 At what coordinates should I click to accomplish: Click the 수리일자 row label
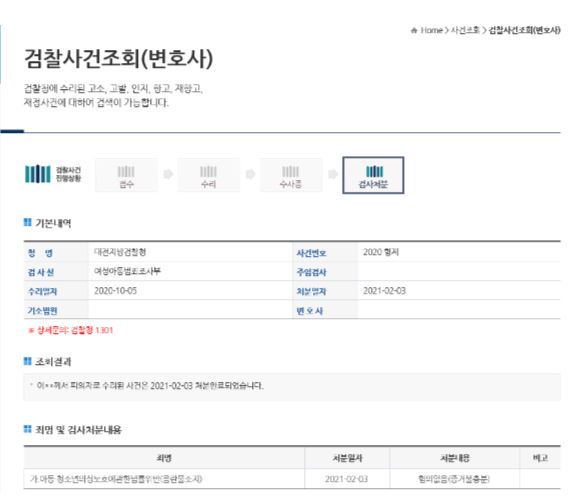(x=42, y=291)
